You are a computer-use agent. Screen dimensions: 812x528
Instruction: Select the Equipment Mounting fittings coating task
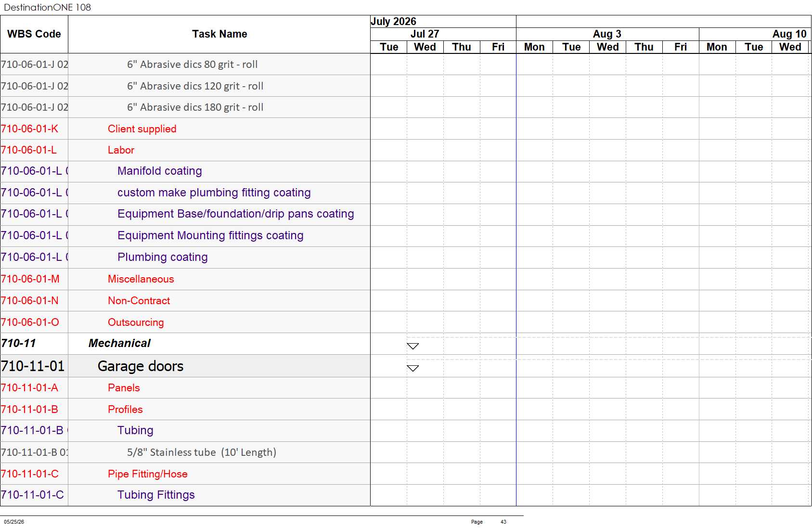210,235
